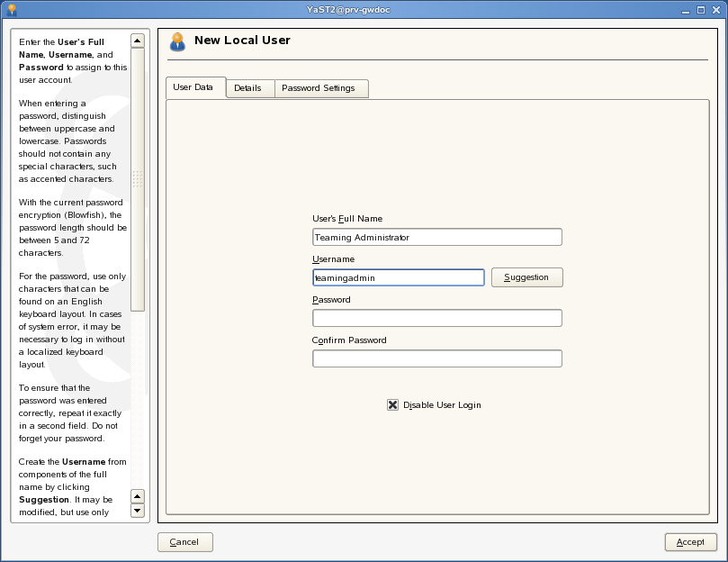Toggle the Disable User Login checkbox
728x562 pixels.
(x=392, y=405)
